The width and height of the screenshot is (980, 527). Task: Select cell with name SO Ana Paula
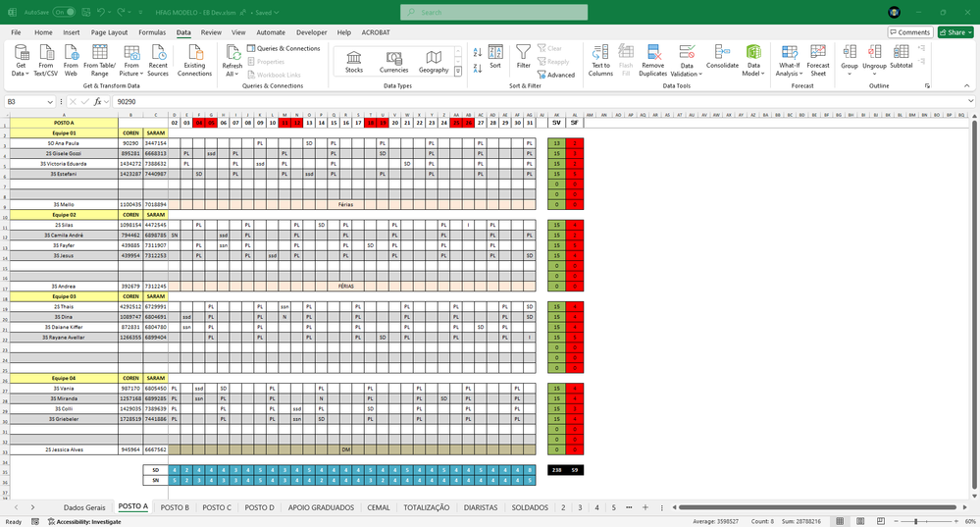click(x=64, y=143)
